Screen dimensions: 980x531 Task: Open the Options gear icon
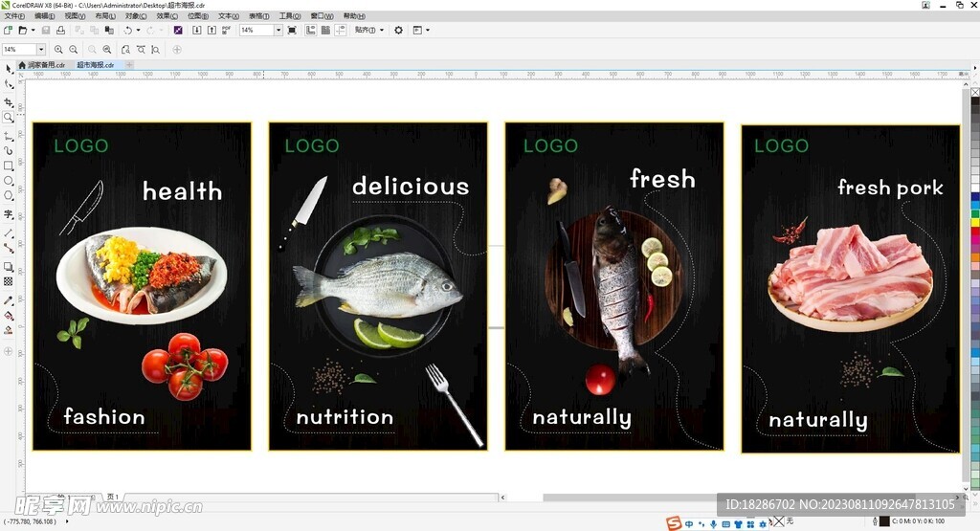(x=399, y=31)
